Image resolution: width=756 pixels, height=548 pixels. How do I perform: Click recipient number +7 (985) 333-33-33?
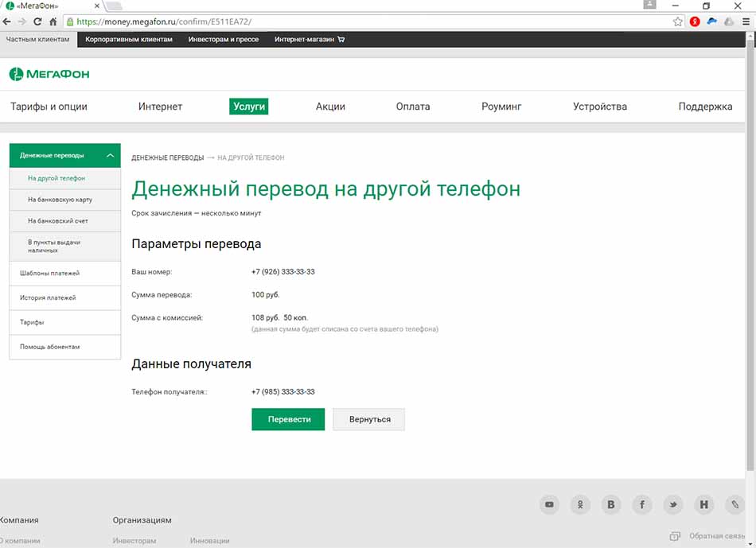pyautogui.click(x=283, y=392)
